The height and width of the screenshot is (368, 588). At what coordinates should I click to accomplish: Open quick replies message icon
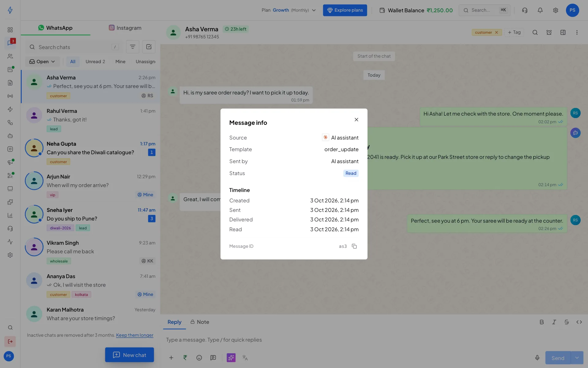pyautogui.click(x=213, y=358)
